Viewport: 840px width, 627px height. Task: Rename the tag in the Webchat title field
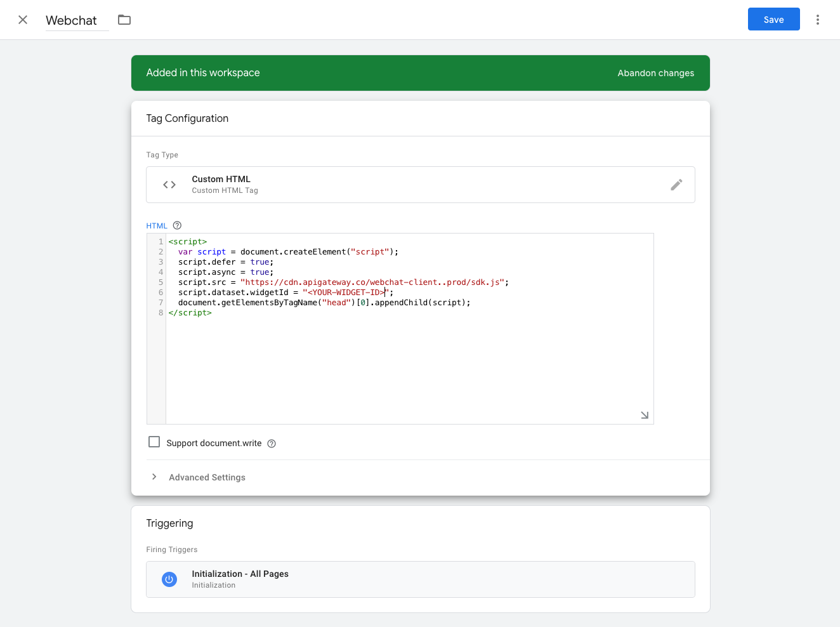coord(72,20)
